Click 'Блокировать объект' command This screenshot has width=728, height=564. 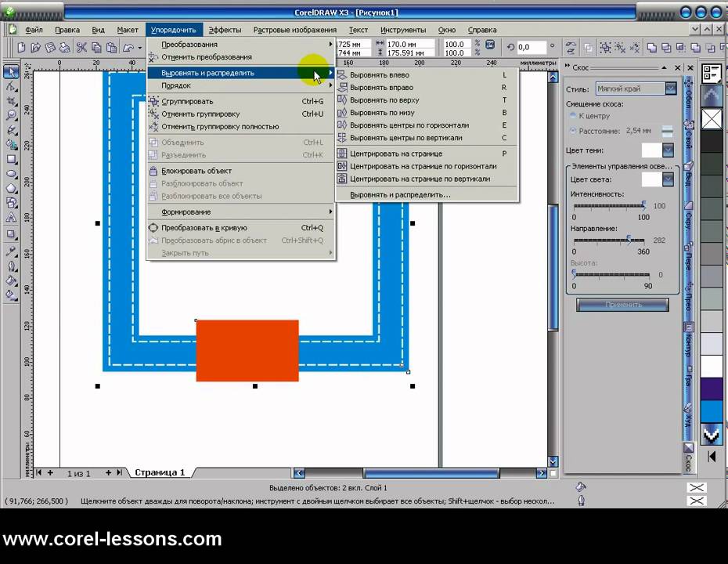[x=241, y=171]
